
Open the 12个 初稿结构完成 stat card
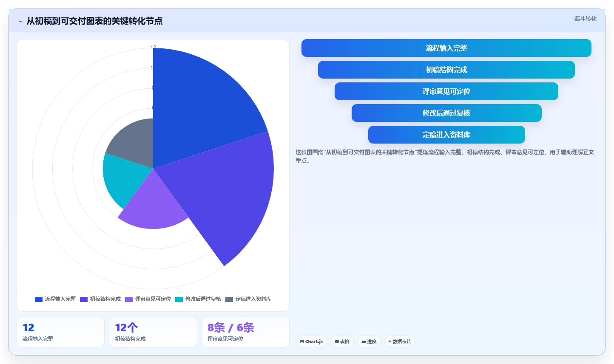[153, 332]
